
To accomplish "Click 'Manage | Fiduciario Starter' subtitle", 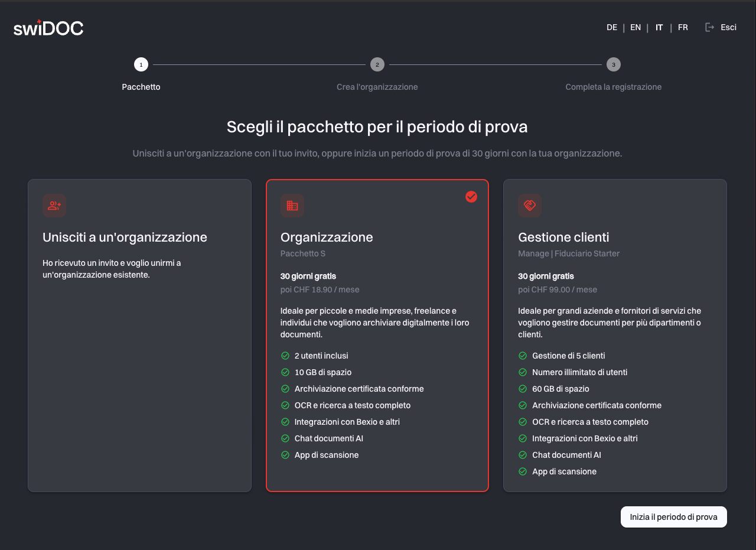I will click(x=569, y=253).
